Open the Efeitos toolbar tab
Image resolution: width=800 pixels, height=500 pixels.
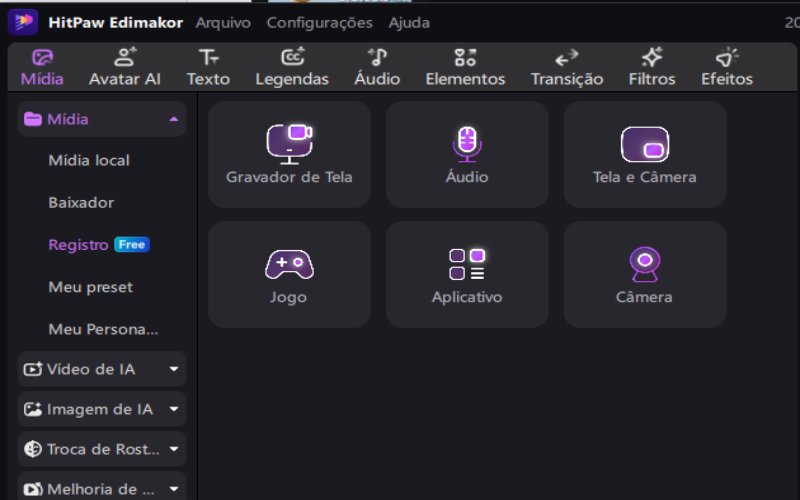click(727, 67)
